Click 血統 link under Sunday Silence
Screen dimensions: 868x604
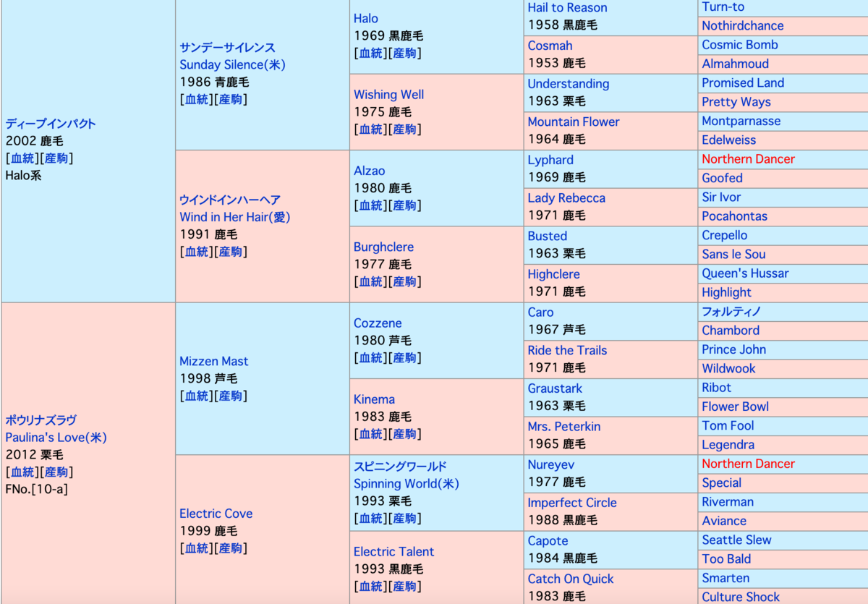pos(197,99)
